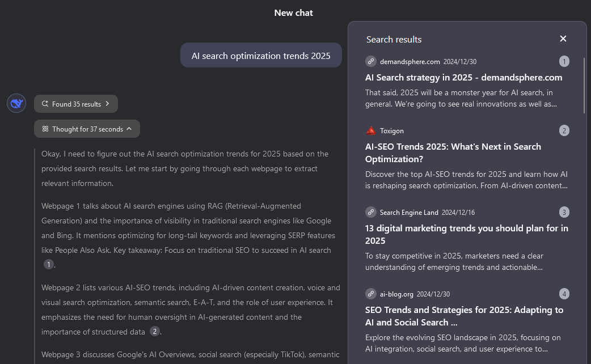Click result number badge 1

tap(564, 61)
